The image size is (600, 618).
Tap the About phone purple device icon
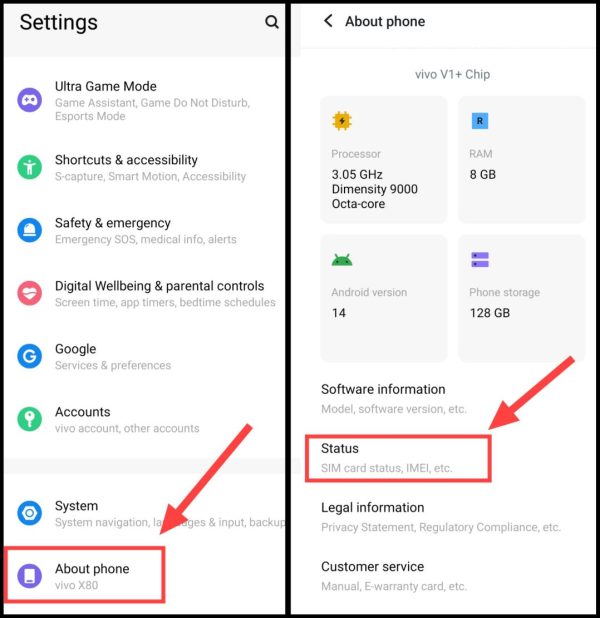click(30, 576)
